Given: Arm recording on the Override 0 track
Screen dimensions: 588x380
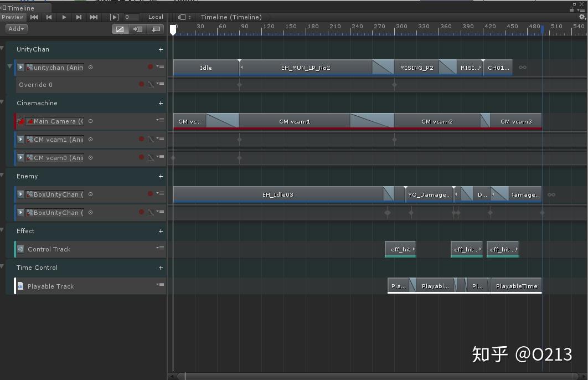Looking at the screenshot, I should tap(142, 84).
